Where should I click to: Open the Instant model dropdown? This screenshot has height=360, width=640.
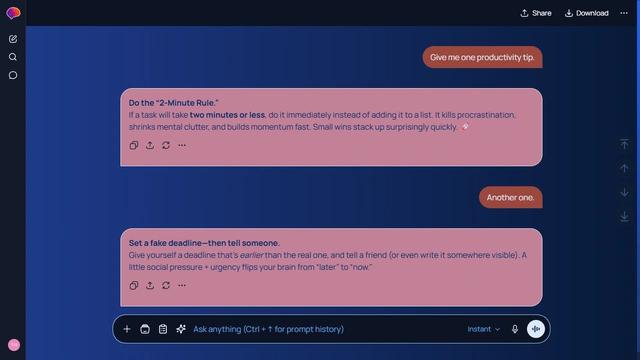point(484,329)
